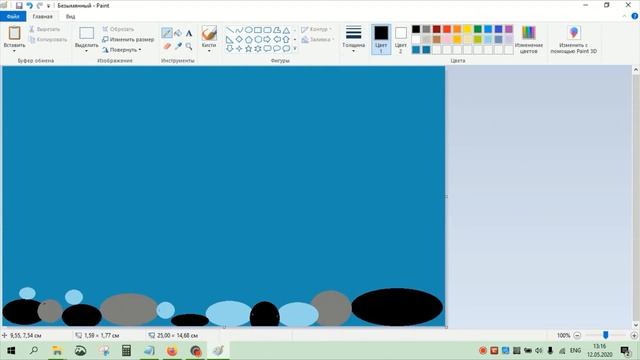Screen dimensions: 640x360
Task: Open the shape Fill (Заливка) dropdown
Action: click(318, 40)
